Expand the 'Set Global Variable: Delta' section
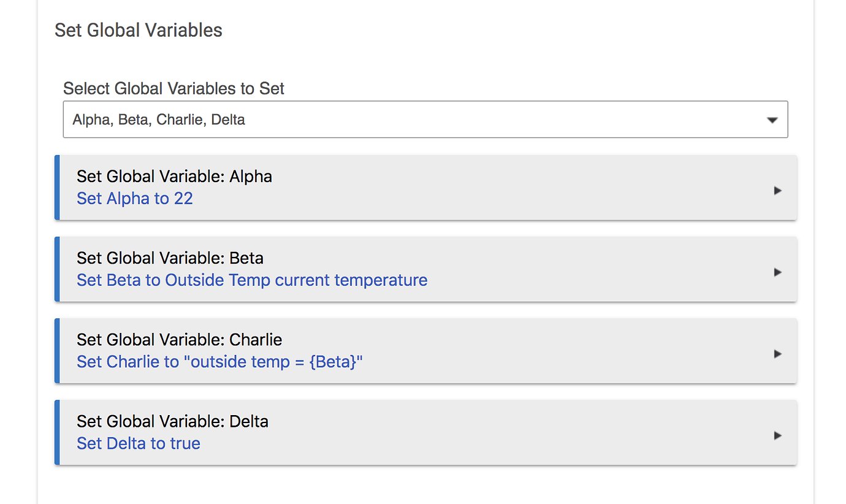The width and height of the screenshot is (846, 504). click(x=425, y=432)
